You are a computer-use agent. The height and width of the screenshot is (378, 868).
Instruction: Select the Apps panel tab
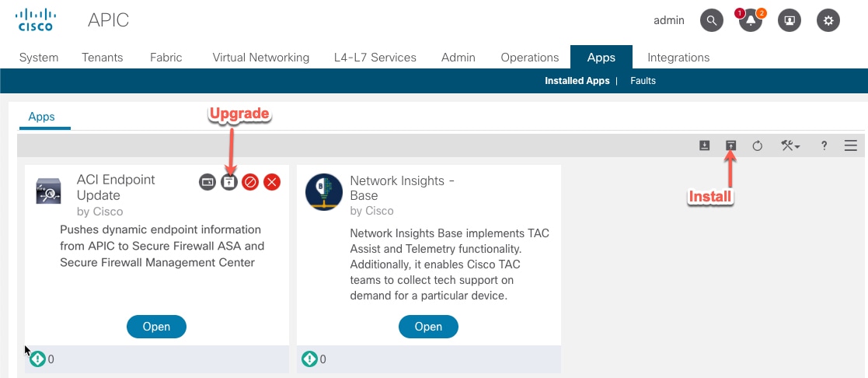click(x=41, y=117)
